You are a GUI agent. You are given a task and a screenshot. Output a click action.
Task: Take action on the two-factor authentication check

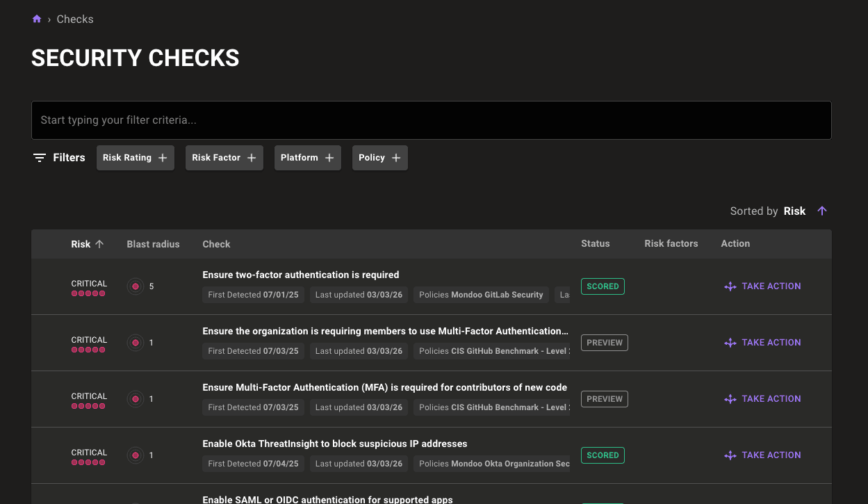[x=762, y=286]
